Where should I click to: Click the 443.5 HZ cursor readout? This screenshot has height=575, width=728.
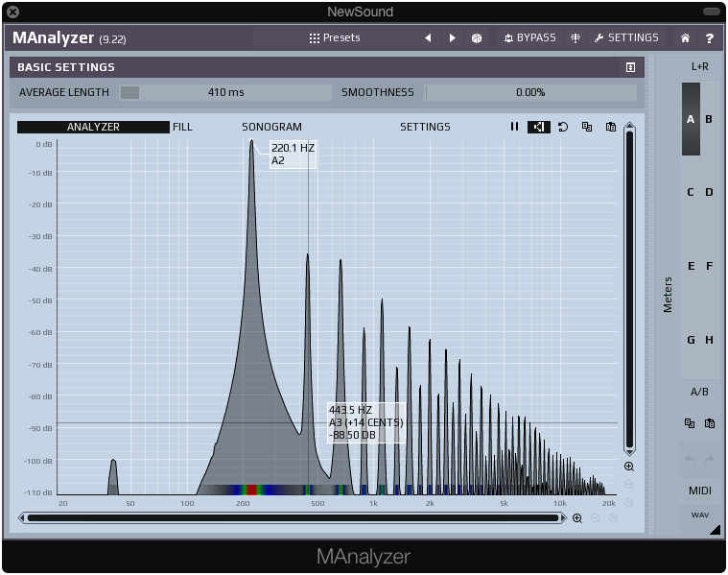(365, 422)
